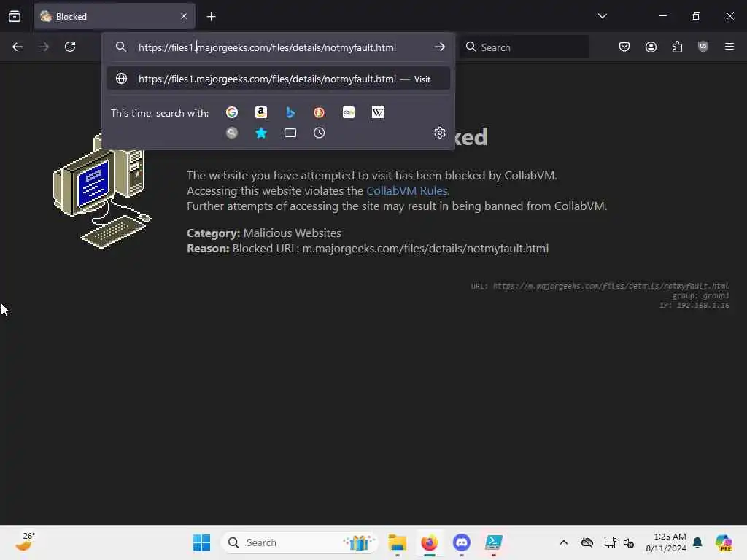Open the Firefox View tab list icon
Viewport: 747px width, 560px height.
(15, 17)
